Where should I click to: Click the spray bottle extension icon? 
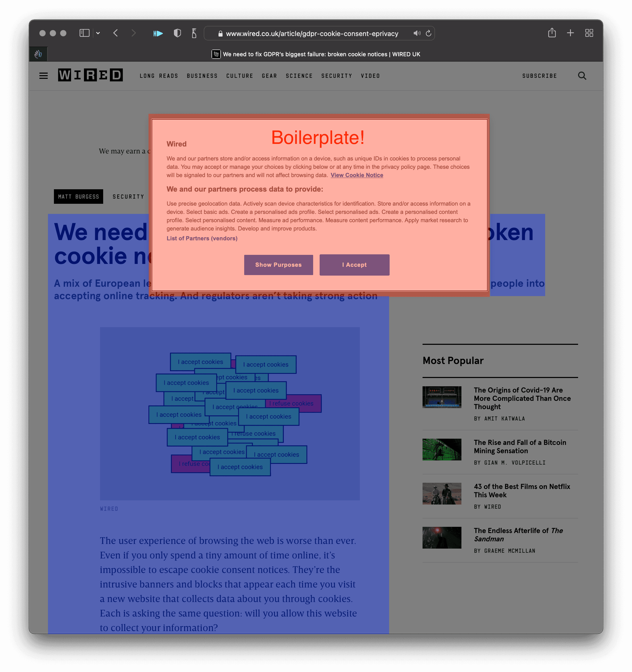[x=194, y=33]
